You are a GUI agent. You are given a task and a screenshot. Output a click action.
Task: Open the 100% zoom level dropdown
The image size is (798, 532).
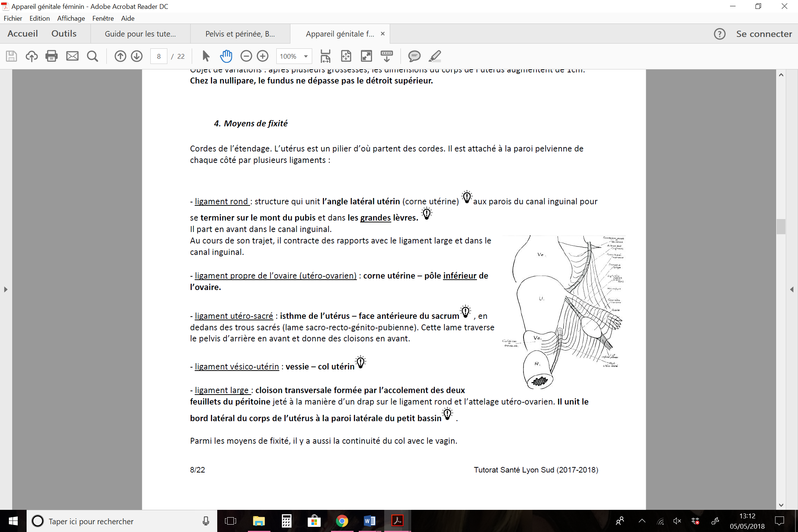(306, 56)
